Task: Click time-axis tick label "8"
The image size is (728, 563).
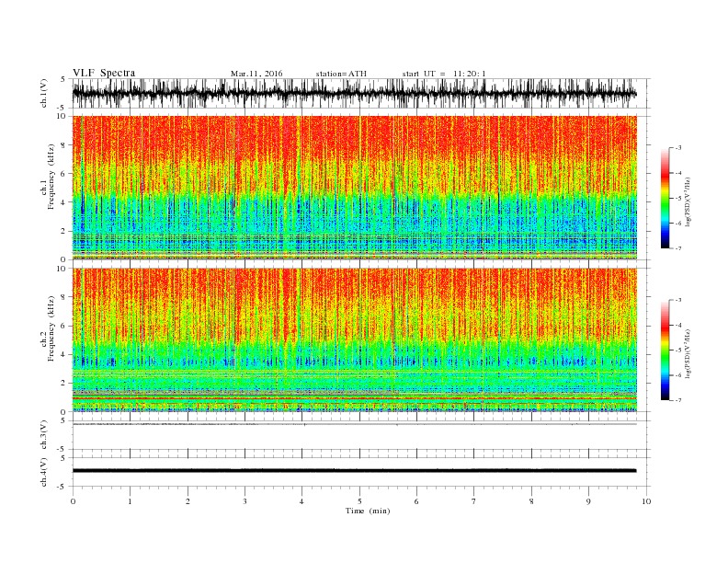Action: click(531, 501)
